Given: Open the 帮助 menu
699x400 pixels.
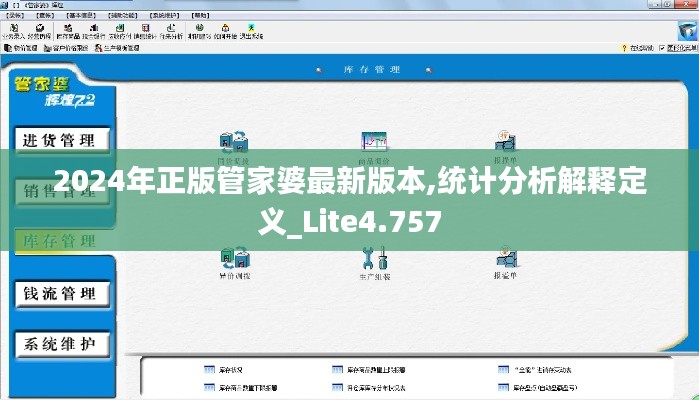Looking at the screenshot, I should 200,15.
